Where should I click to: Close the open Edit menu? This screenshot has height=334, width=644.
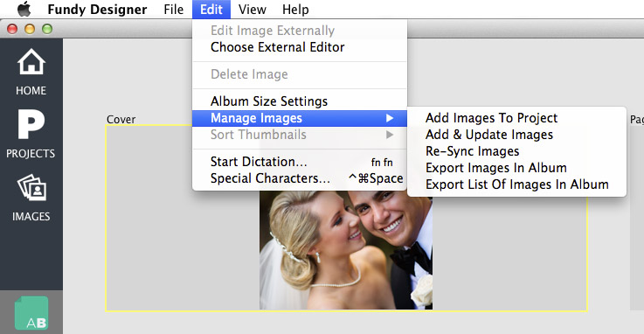211,10
